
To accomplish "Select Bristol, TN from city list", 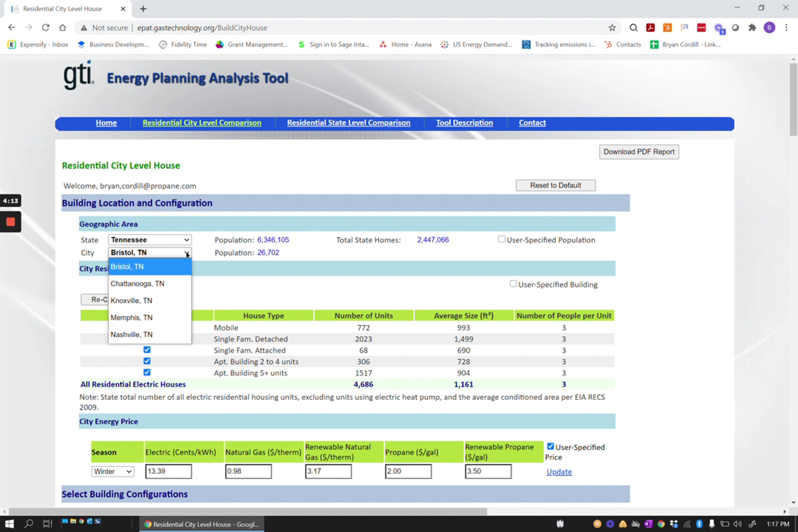I will click(x=150, y=267).
